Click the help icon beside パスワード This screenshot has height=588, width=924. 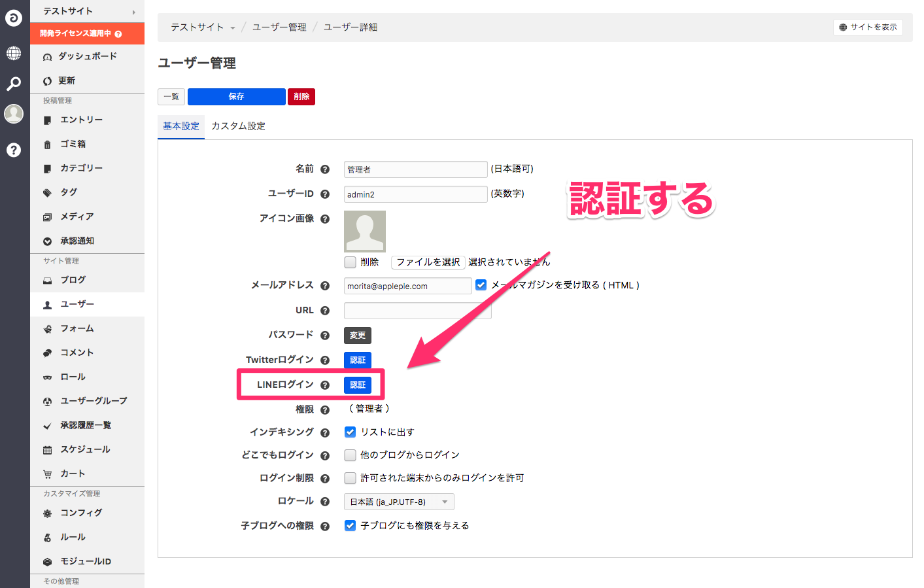(x=325, y=336)
